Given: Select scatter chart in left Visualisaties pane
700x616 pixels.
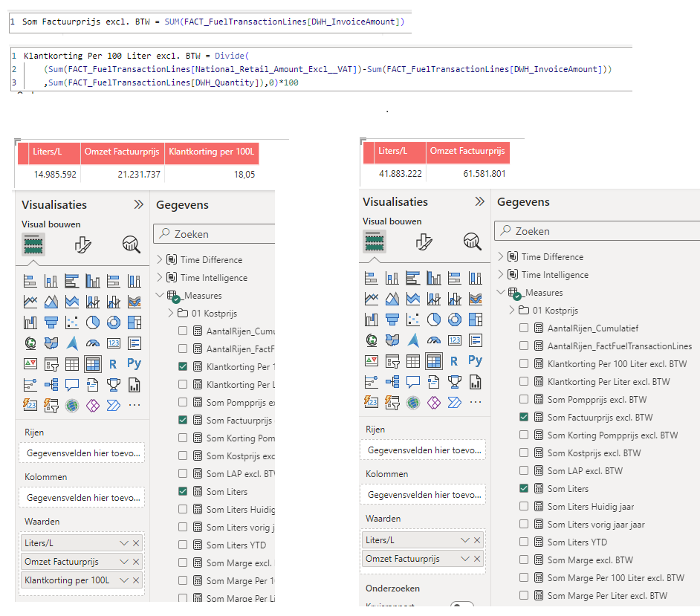Looking at the screenshot, I should click(x=72, y=322).
